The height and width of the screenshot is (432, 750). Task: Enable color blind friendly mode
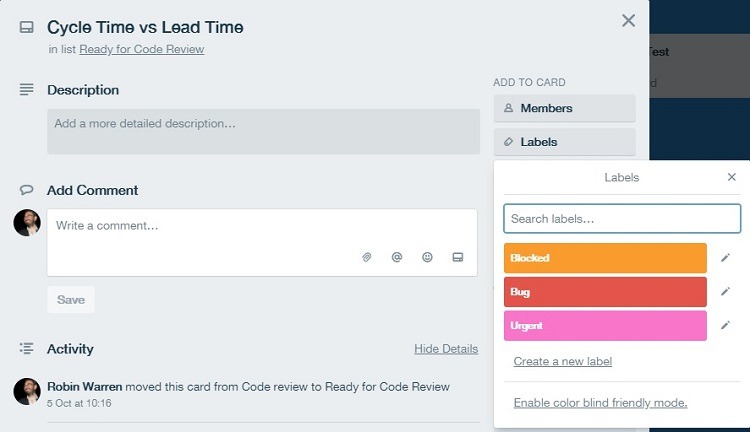[600, 403]
